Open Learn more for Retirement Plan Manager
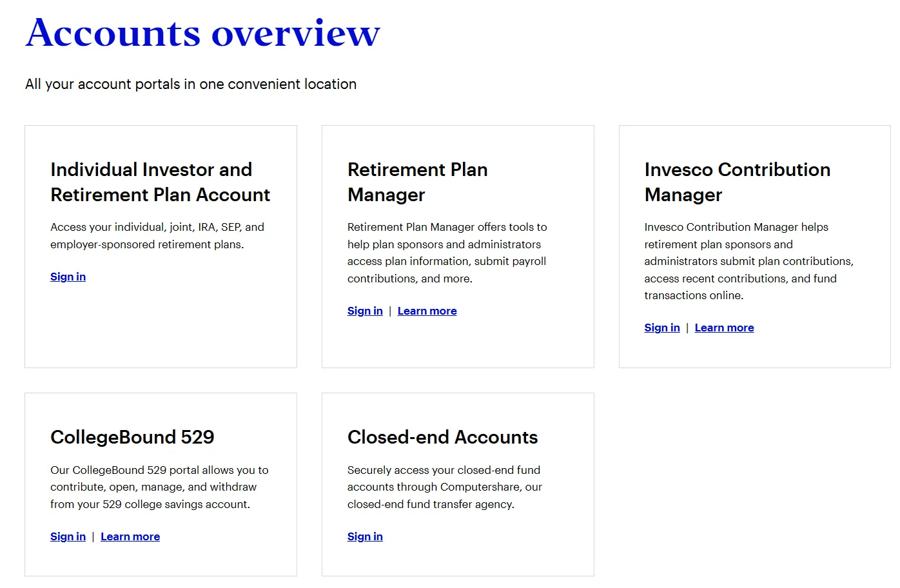This screenshot has height=588, width=900. 427,311
